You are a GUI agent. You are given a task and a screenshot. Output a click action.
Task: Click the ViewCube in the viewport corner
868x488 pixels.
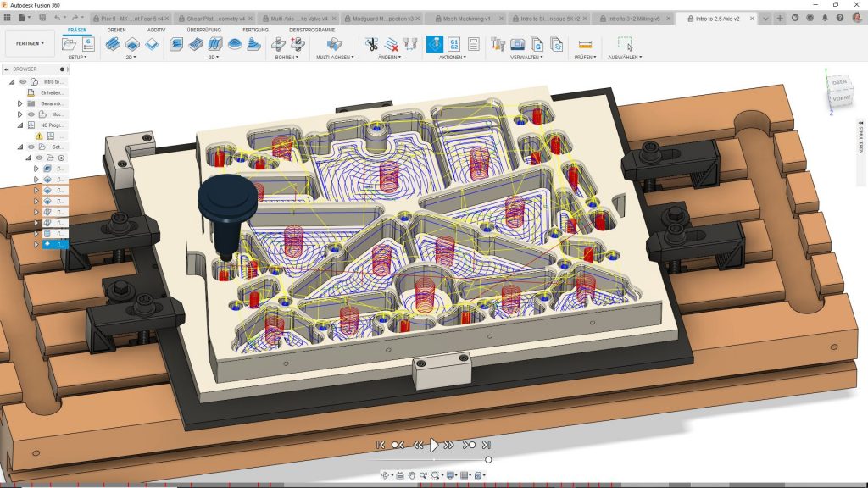(x=838, y=90)
